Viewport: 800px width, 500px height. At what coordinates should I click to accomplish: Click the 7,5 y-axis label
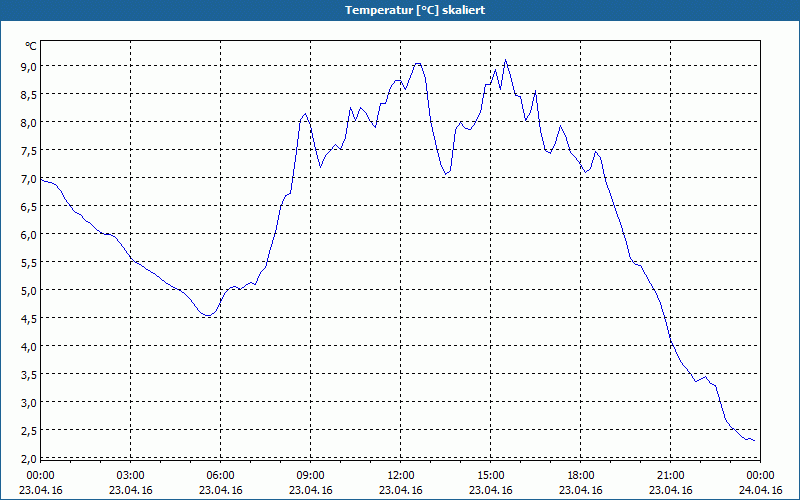pos(29,151)
